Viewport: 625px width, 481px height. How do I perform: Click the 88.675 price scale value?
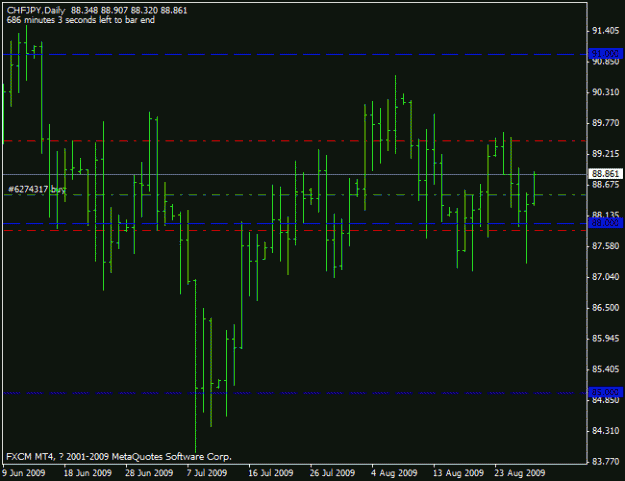click(x=605, y=185)
